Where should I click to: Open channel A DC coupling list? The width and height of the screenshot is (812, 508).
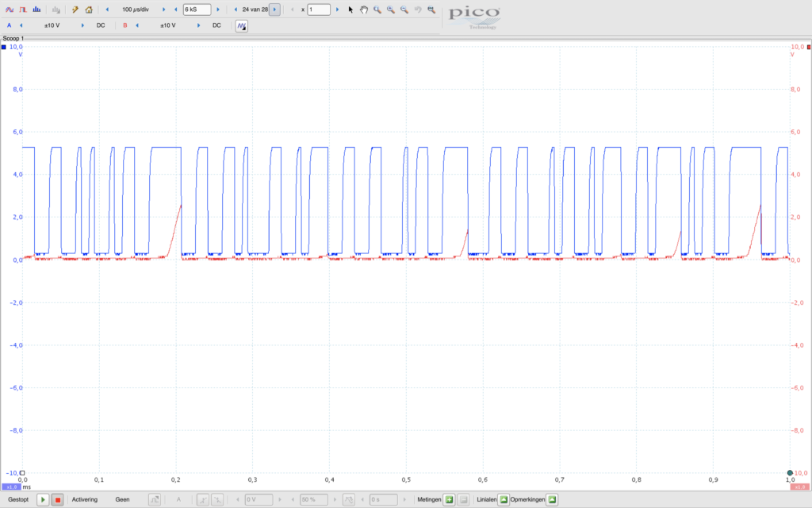[x=101, y=25]
